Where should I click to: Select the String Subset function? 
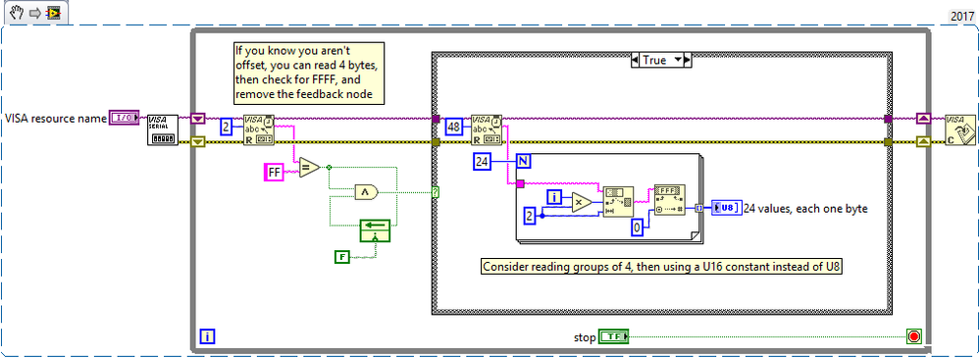click(617, 202)
